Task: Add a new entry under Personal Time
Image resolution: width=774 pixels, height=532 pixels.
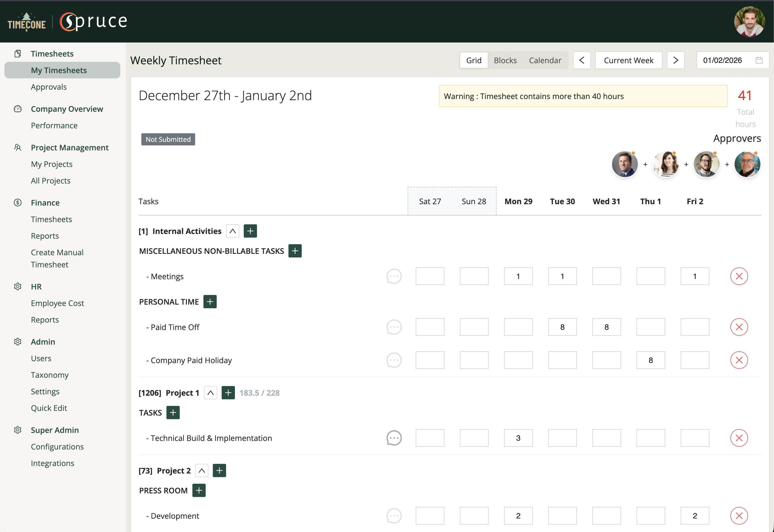Action: [x=210, y=301]
